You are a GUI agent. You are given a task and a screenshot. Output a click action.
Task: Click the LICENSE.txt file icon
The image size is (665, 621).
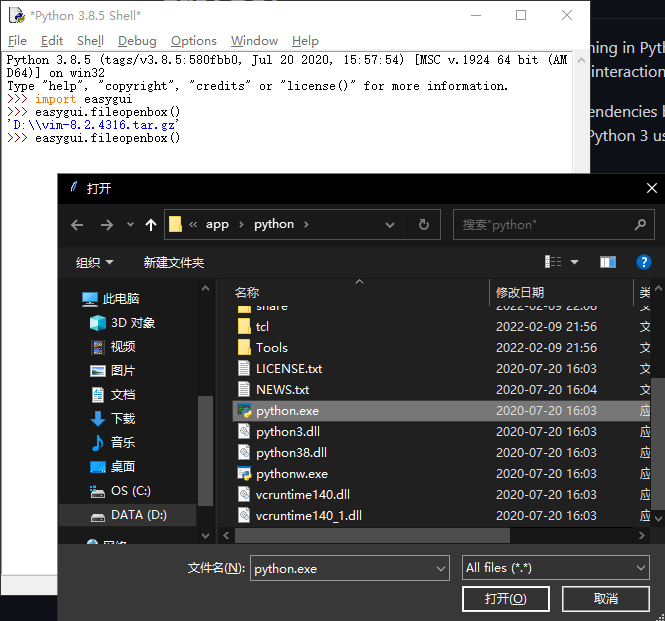244,368
